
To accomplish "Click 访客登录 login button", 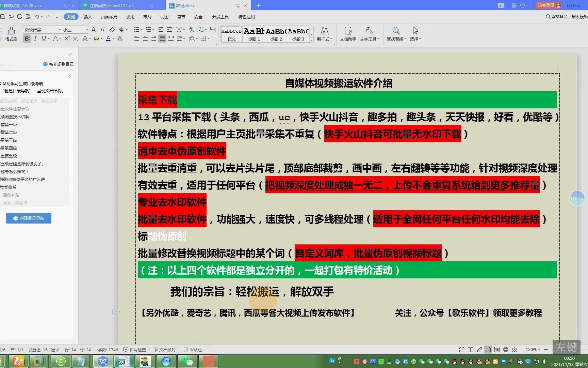I will (549, 5).
